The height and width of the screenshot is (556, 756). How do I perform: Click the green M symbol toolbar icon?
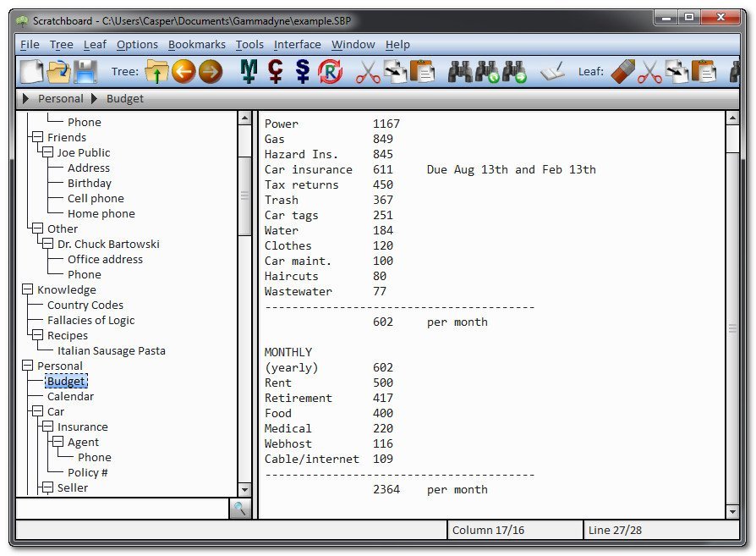(248, 72)
